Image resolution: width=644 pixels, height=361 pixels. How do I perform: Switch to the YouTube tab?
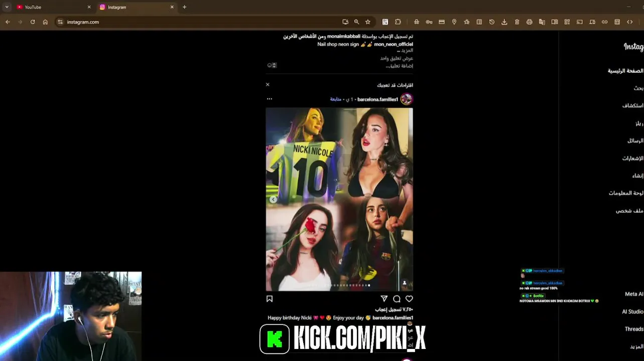(53, 7)
